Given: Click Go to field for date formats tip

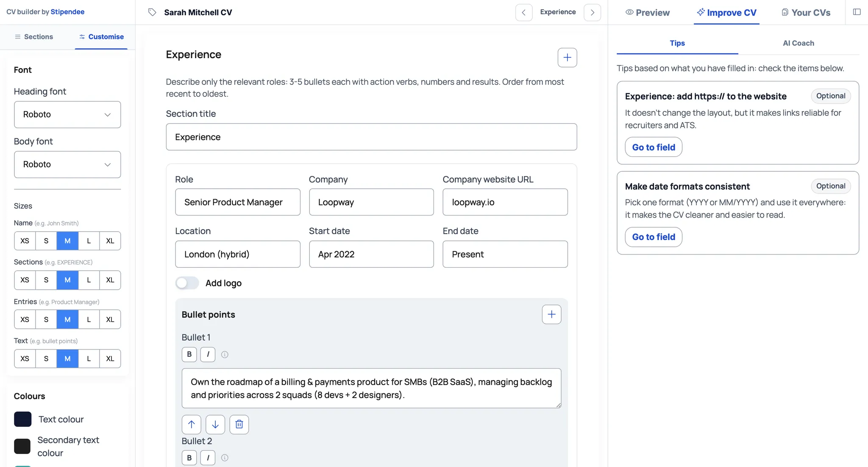Looking at the screenshot, I should click(654, 237).
